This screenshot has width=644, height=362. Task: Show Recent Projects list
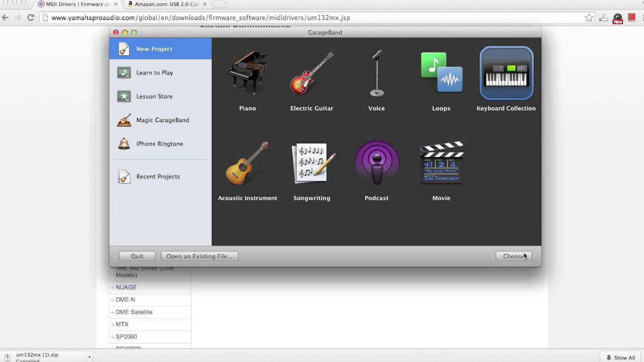pos(160,176)
